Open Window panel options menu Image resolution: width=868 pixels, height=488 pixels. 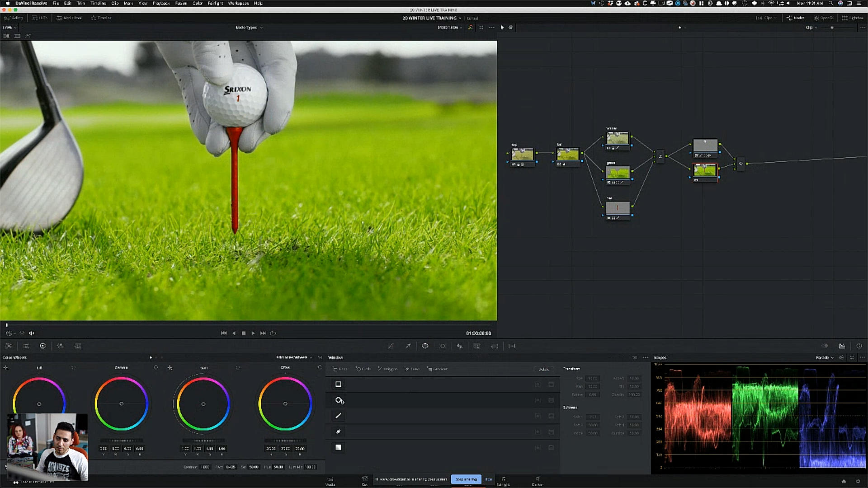[645, 357]
